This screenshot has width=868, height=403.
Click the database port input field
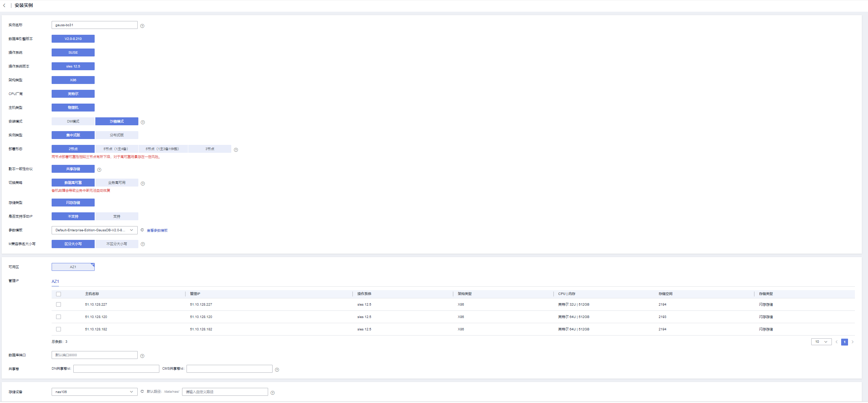click(x=94, y=355)
